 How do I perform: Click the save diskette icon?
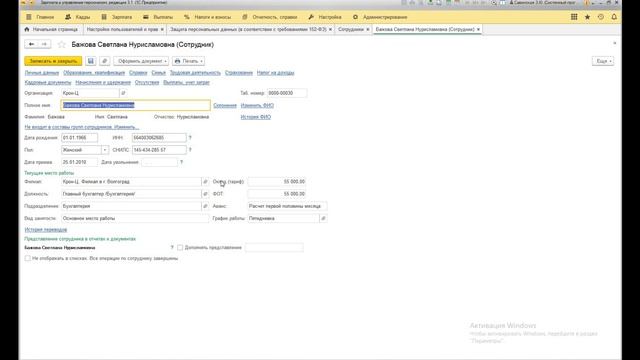[91, 61]
